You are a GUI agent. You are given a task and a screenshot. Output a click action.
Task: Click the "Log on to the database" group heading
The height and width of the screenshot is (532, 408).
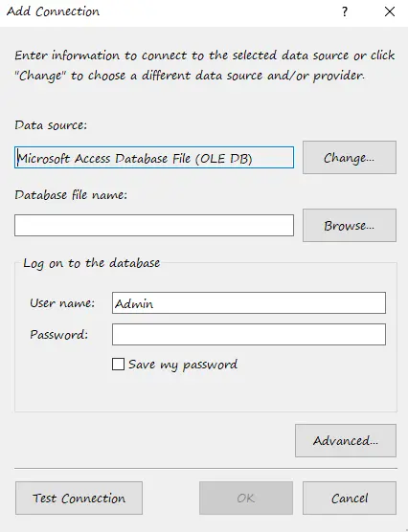tap(91, 263)
